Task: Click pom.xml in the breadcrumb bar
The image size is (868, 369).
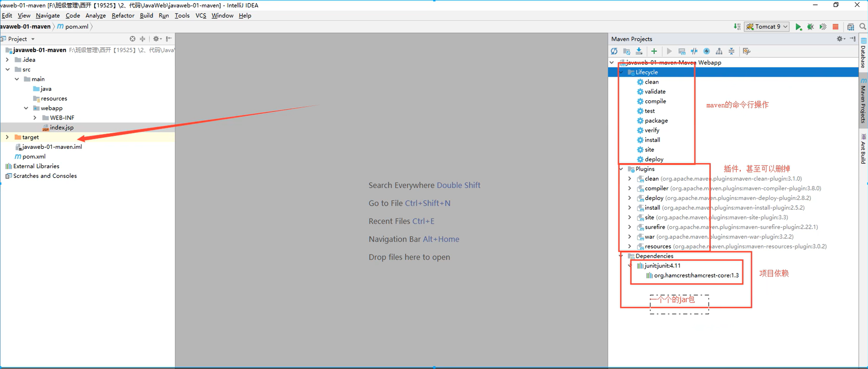Action: [73, 27]
